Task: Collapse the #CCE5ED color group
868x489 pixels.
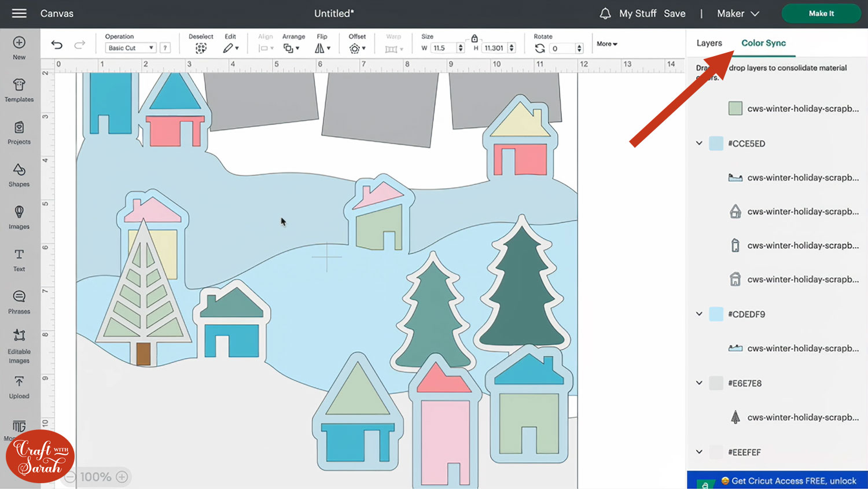Action: point(699,143)
